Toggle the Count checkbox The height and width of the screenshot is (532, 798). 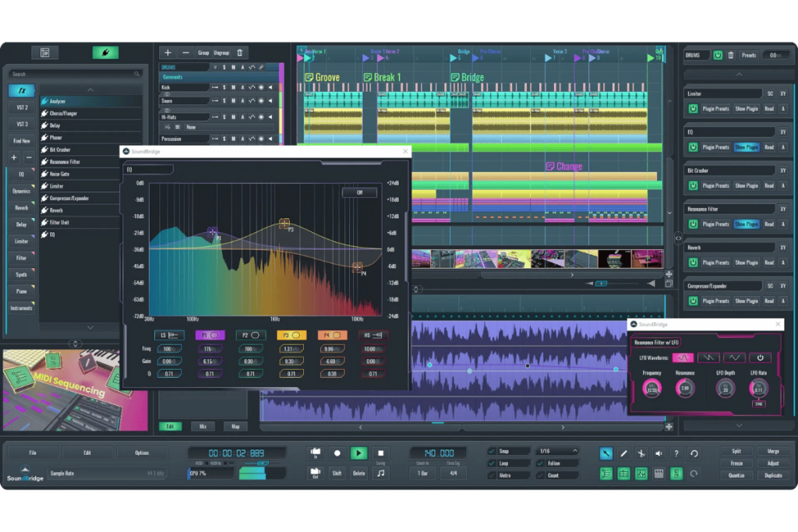pyautogui.click(x=541, y=476)
